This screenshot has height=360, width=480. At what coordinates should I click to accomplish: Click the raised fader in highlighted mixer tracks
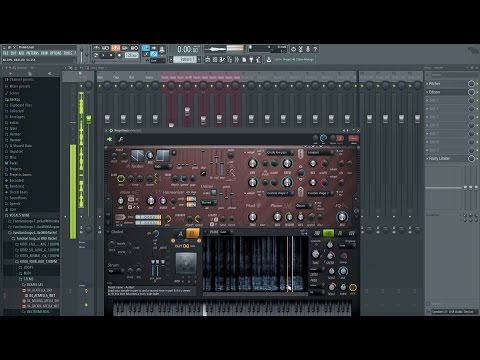point(187,111)
